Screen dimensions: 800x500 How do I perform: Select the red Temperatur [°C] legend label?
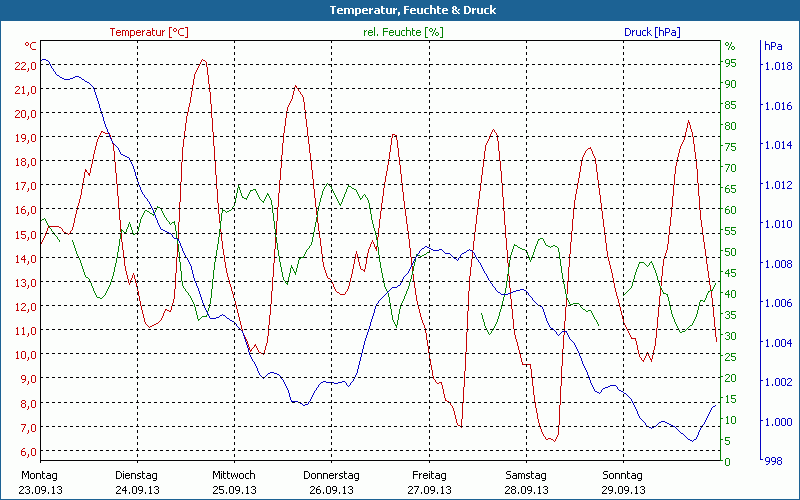[148, 32]
